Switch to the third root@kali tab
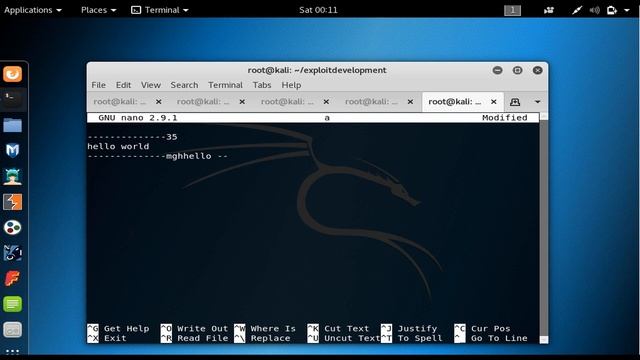640x360 pixels. 287,102
